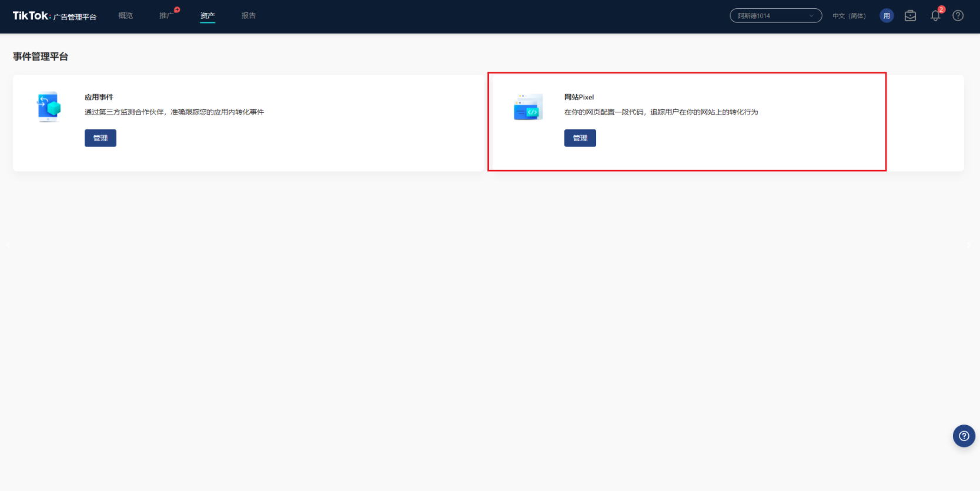Click the 应用事件 card title
This screenshot has width=980, height=491.
99,97
